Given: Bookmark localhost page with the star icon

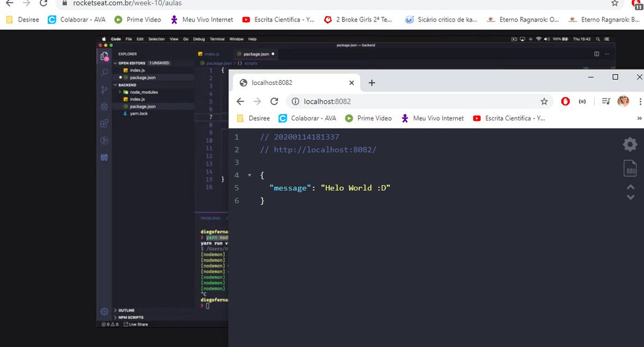Looking at the screenshot, I should [544, 102].
